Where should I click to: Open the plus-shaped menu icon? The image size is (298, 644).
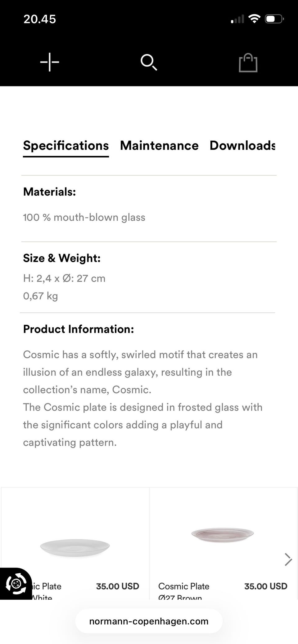point(50,62)
